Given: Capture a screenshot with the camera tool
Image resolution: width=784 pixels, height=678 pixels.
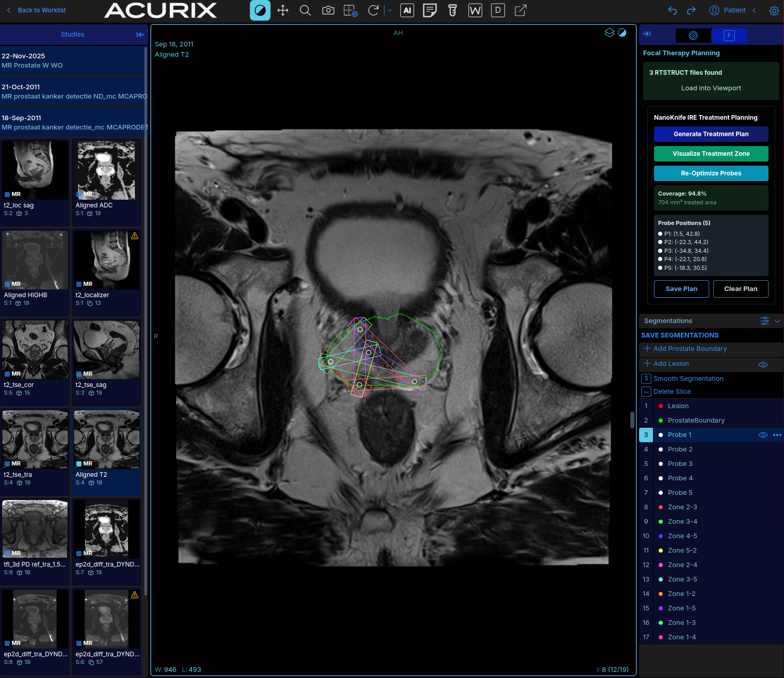Looking at the screenshot, I should pos(328,10).
